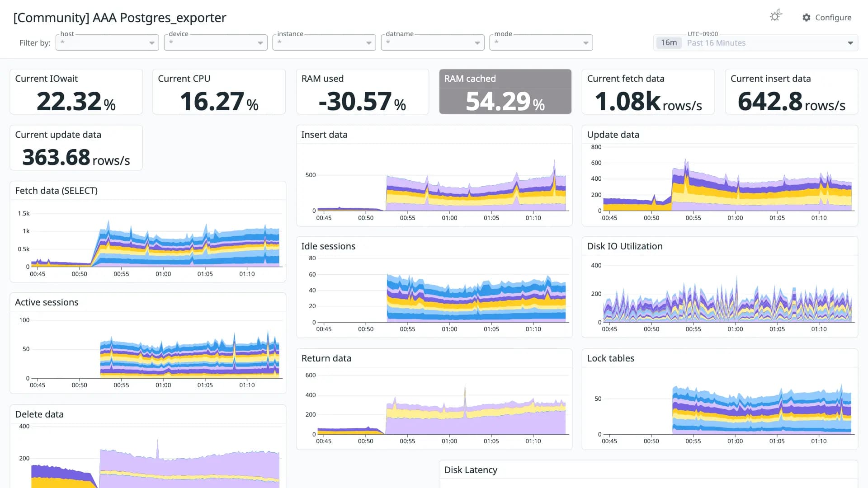Viewport: 868px width, 488px height.
Task: Select the Current CPU 16.27% widget
Action: point(219,91)
